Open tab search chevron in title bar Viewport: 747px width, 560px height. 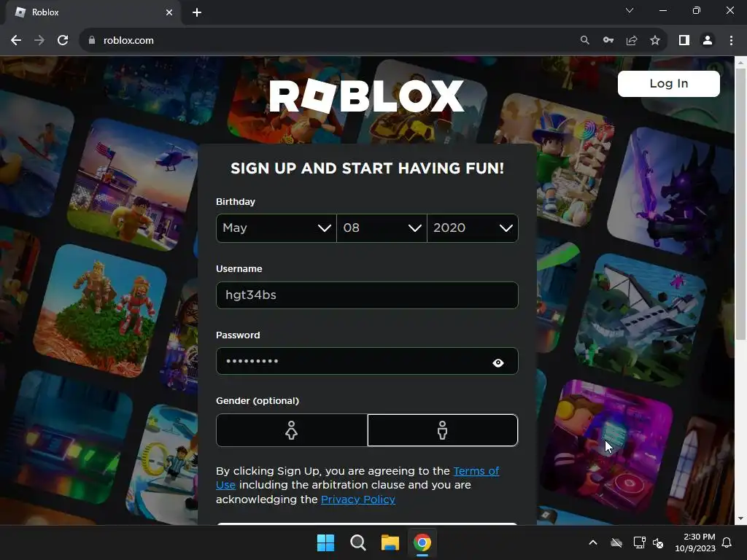tap(630, 10)
